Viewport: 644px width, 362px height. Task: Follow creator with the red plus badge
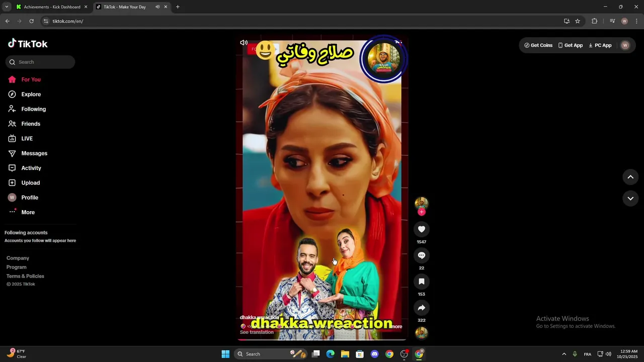(x=422, y=212)
